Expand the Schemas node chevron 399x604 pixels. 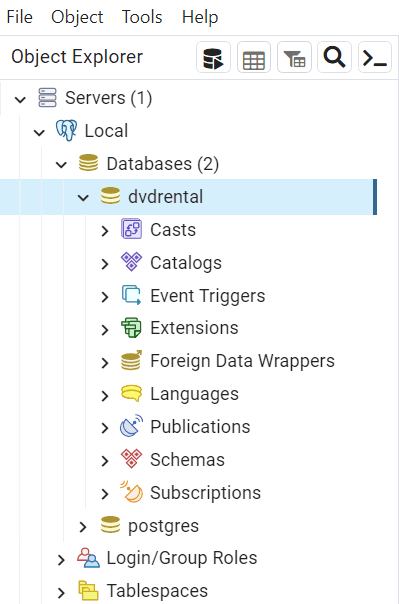[x=105, y=461]
